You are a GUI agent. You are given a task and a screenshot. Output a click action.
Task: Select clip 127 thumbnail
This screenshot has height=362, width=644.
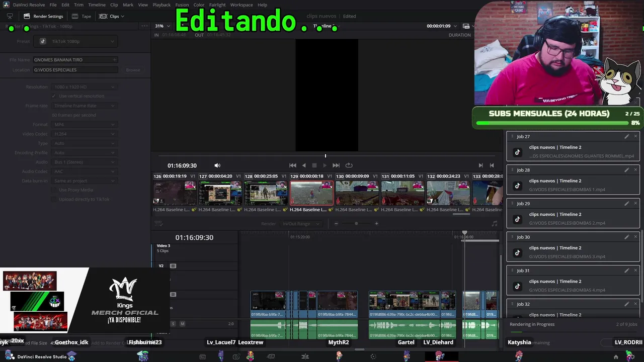click(x=220, y=193)
